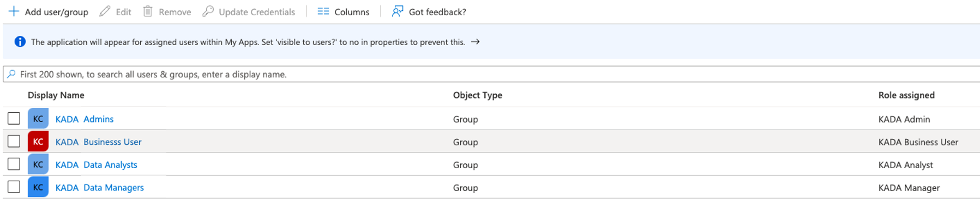
Task: Sort by the Display Name column header
Action: pos(56,95)
